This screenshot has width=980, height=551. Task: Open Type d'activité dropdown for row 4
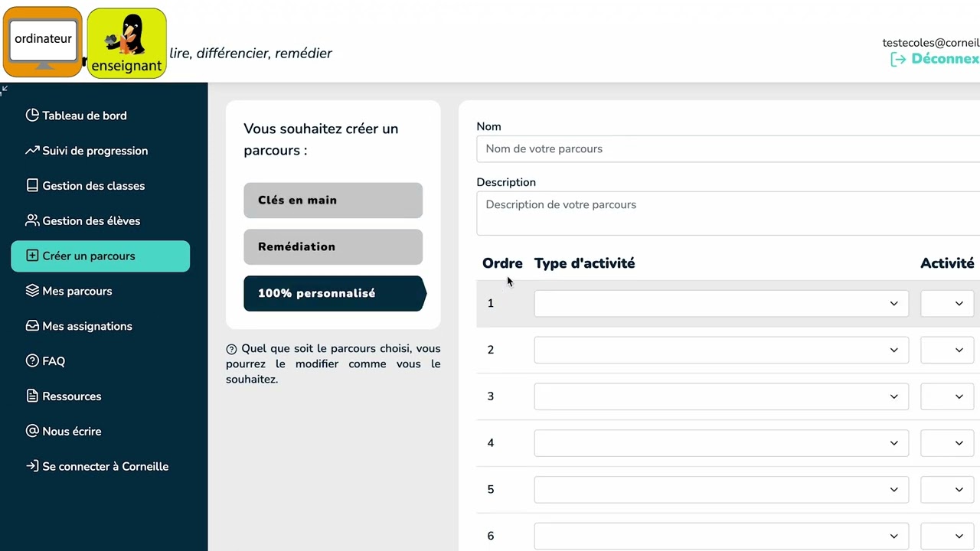[x=721, y=443]
